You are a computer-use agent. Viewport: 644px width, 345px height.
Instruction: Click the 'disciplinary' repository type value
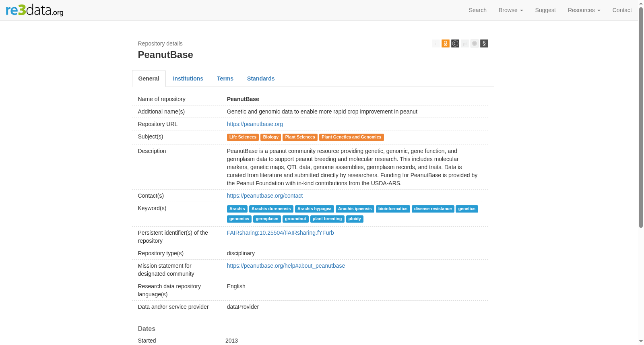coord(241,253)
